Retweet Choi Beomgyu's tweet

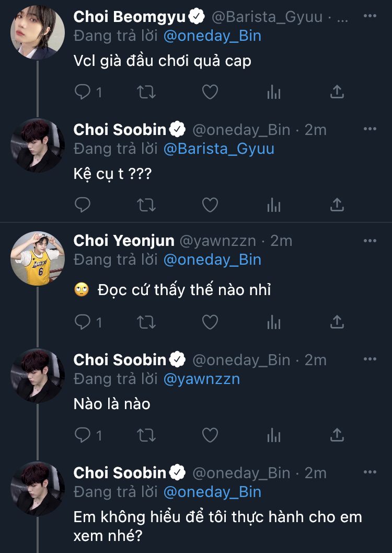(x=146, y=93)
